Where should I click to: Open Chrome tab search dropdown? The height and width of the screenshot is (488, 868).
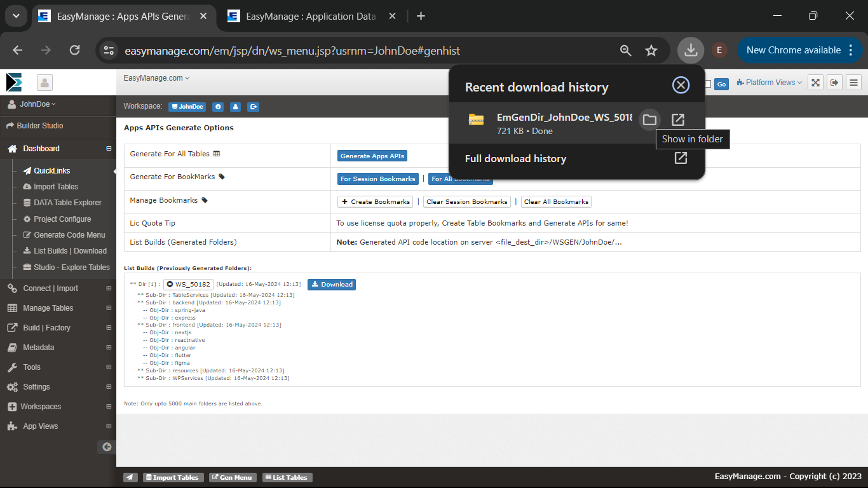click(x=15, y=16)
